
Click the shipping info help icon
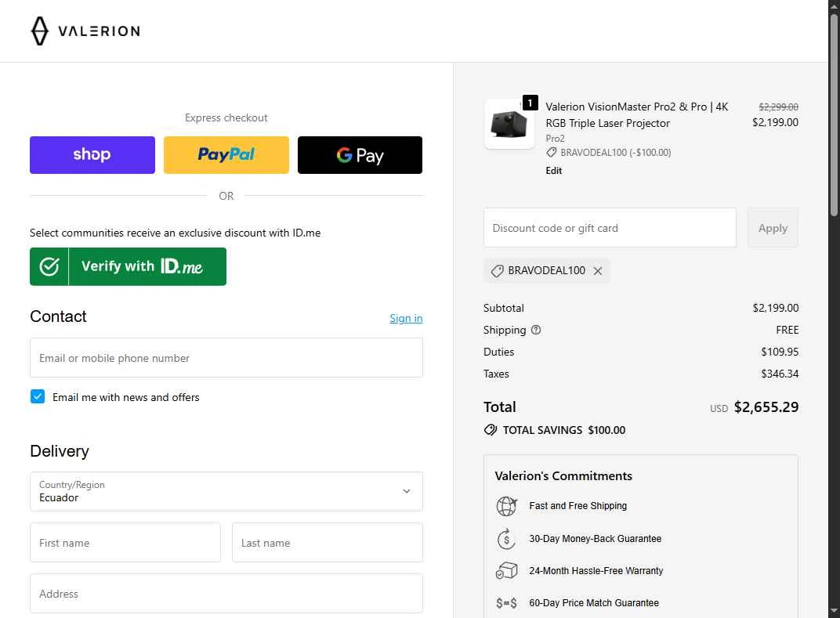click(x=536, y=330)
